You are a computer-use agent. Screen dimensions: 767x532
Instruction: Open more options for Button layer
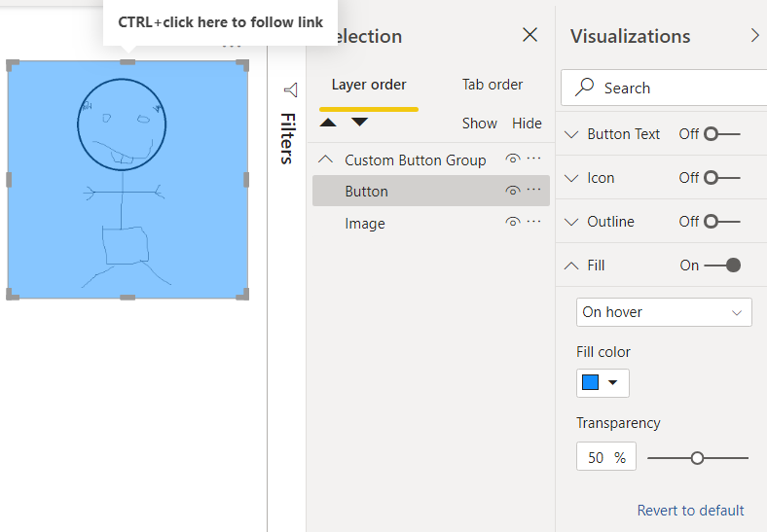tap(533, 191)
